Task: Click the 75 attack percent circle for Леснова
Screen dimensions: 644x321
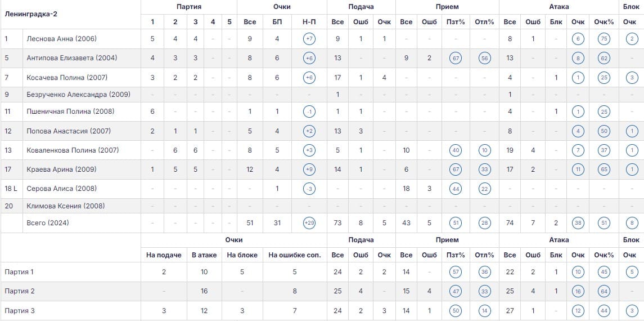Action: click(604, 39)
